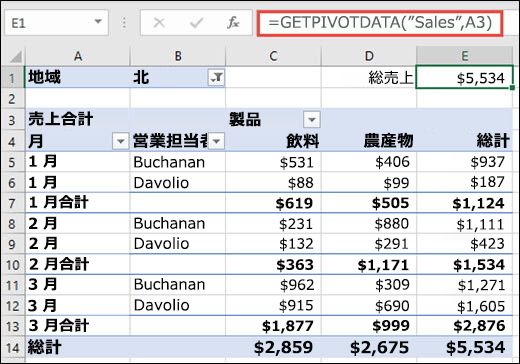Screen dimensions: 520x364
Task: Click the 売上合計 cell
Action: coord(78,119)
